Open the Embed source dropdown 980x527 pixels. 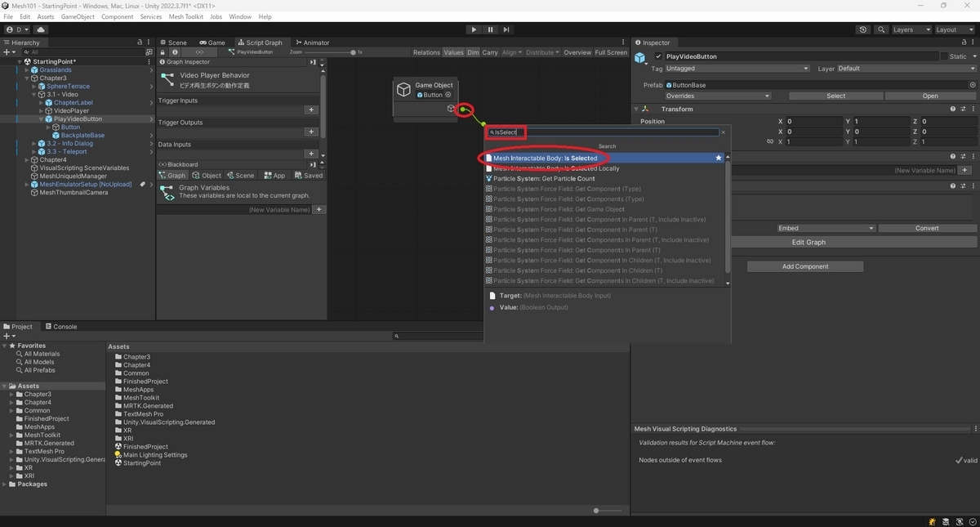tap(825, 229)
